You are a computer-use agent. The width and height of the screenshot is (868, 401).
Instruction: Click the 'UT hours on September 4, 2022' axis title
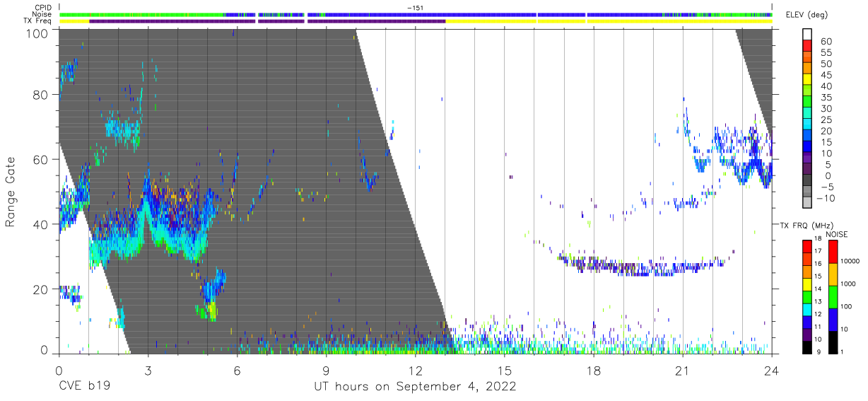coord(415,387)
